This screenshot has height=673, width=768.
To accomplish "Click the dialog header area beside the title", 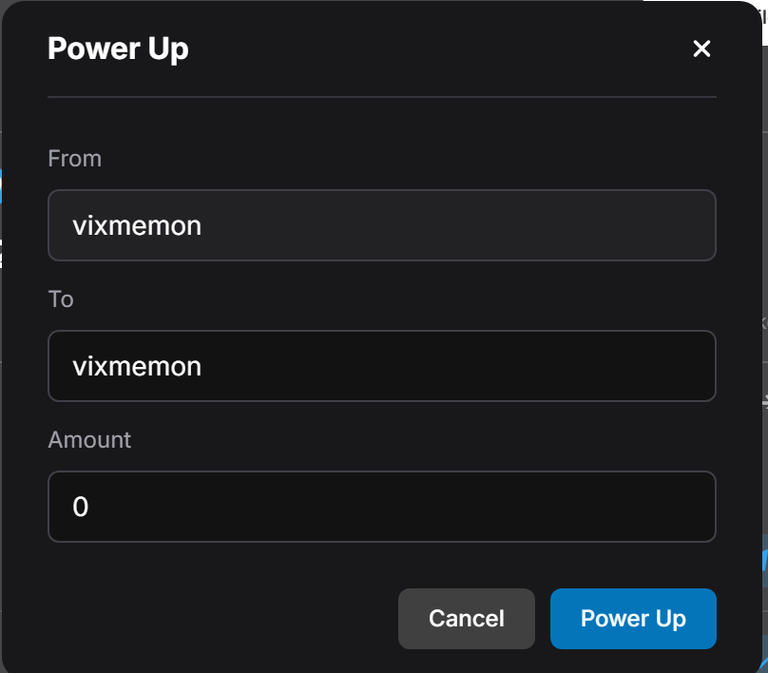I will pyautogui.click(x=441, y=49).
